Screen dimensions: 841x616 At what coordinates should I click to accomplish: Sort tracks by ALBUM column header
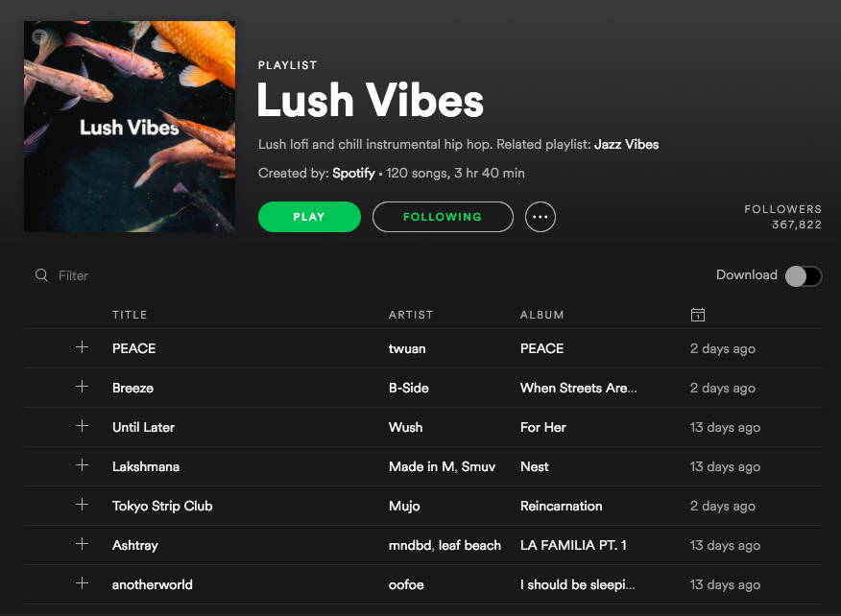pos(541,315)
